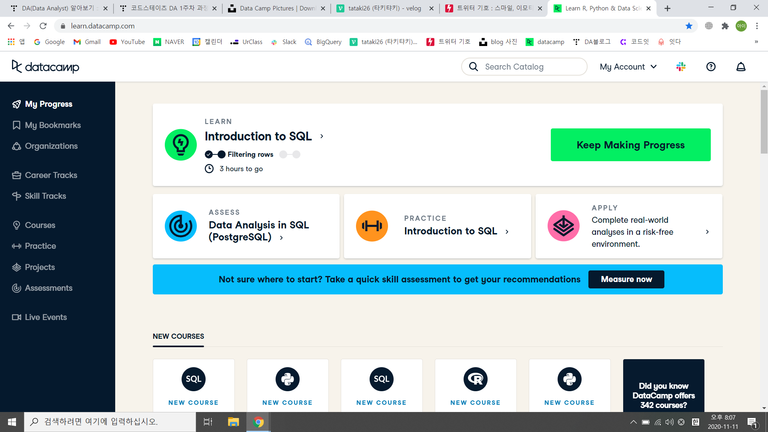Click the '3 hours to go' text
Screen dimensions: 768x432
pos(241,168)
